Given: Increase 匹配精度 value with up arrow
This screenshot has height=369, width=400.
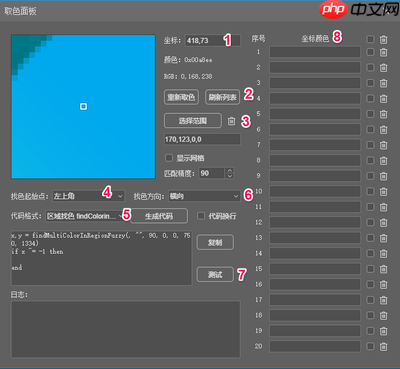Looking at the screenshot, I should coord(229,171).
